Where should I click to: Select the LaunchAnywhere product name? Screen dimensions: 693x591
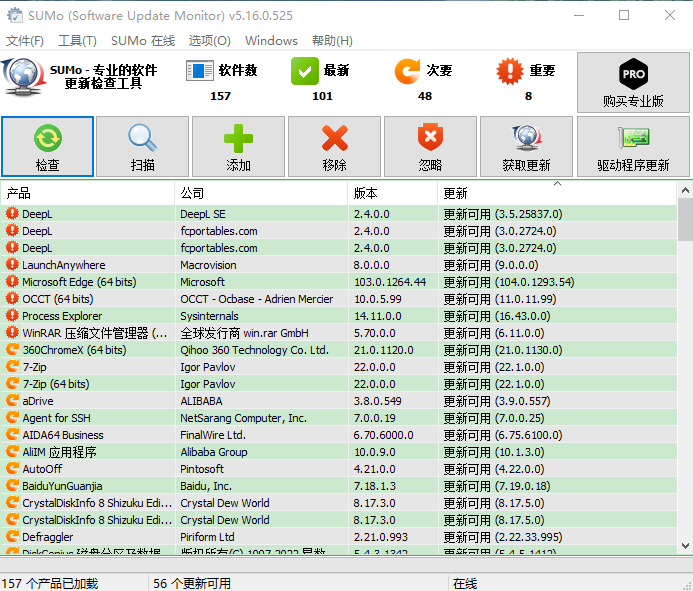(64, 265)
